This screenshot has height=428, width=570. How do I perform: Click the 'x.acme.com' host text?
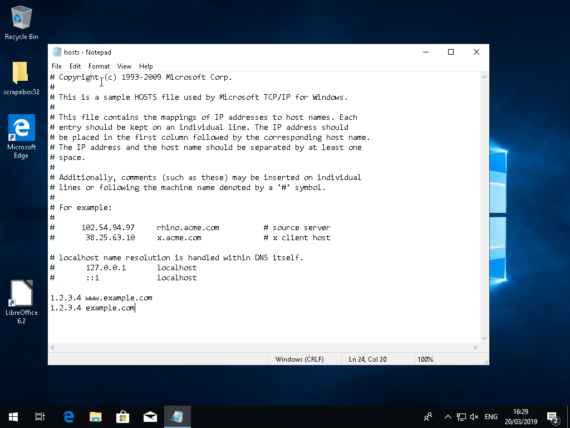click(179, 238)
